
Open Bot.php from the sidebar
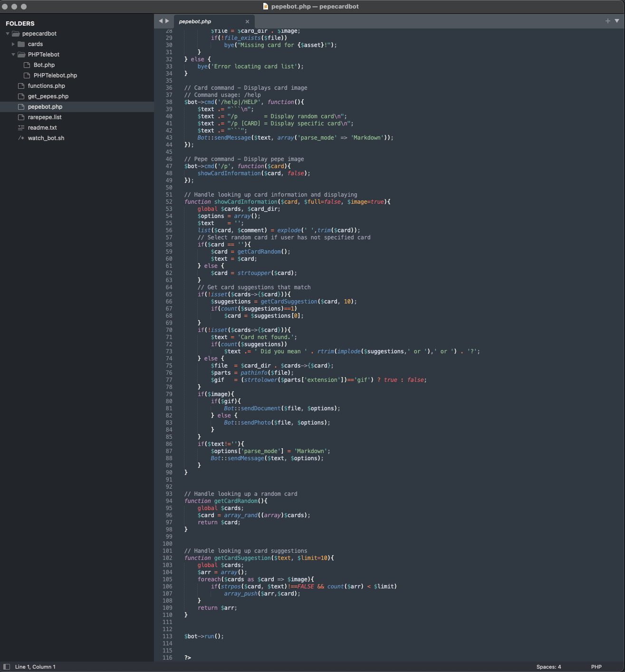tap(44, 65)
